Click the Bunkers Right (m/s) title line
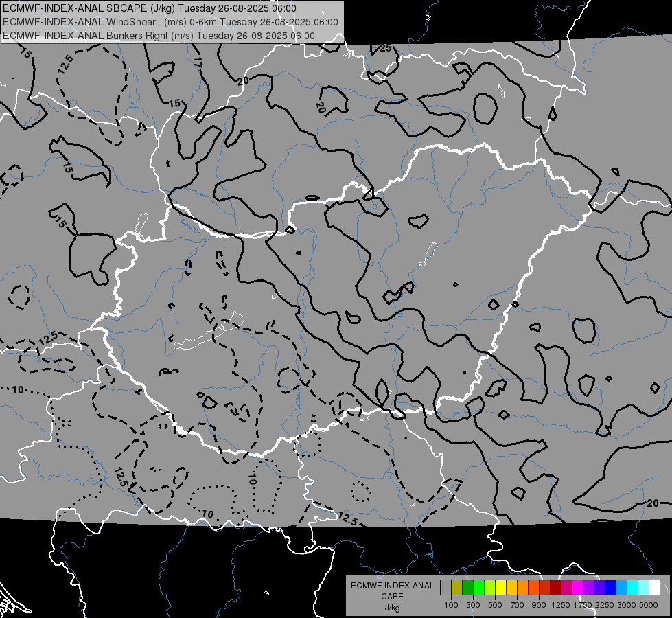This screenshot has height=618, width=672. coord(159,36)
